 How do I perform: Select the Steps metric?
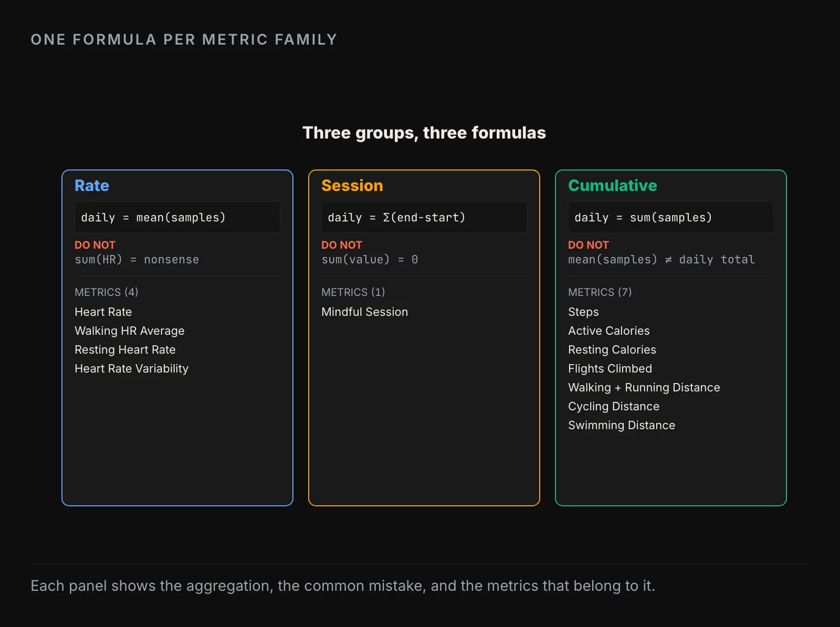[x=583, y=312]
